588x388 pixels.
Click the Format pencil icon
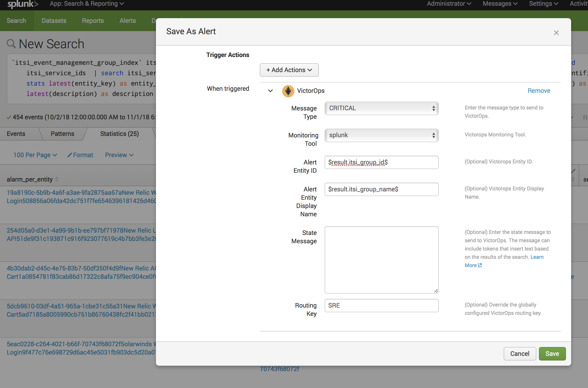[x=70, y=155]
